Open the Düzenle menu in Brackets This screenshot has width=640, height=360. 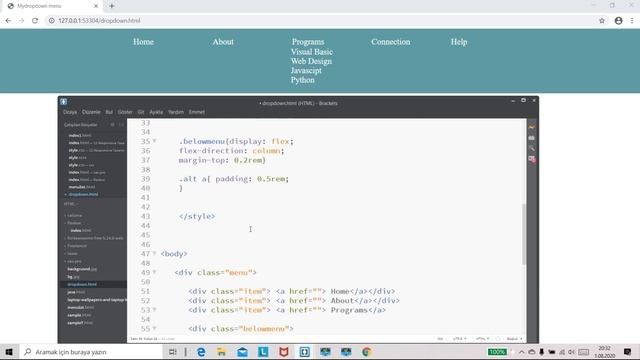(91, 112)
